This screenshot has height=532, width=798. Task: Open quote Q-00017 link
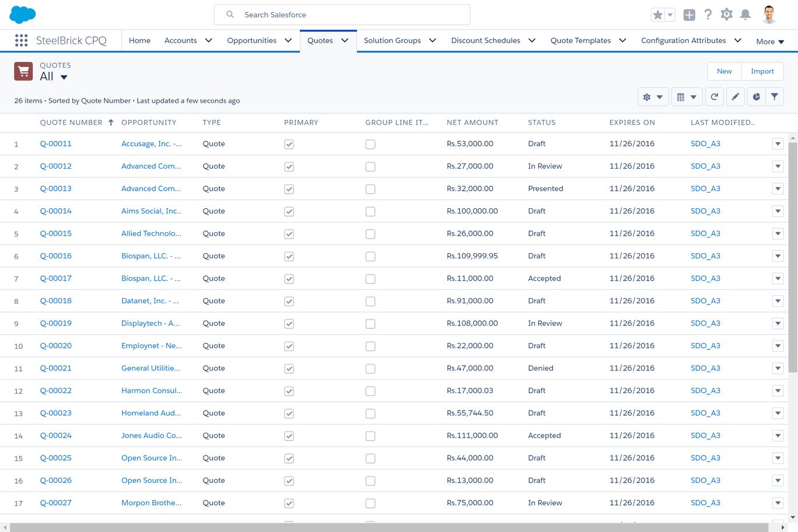coord(55,278)
